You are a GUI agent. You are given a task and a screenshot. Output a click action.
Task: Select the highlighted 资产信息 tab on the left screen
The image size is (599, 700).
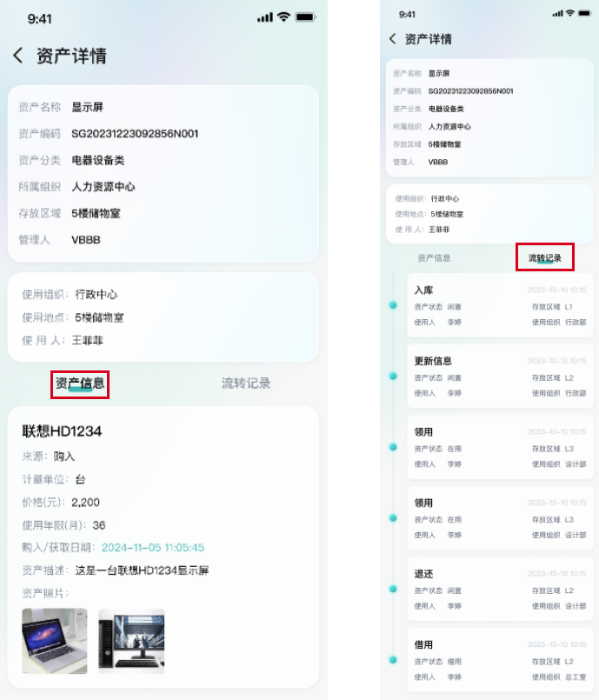[80, 383]
